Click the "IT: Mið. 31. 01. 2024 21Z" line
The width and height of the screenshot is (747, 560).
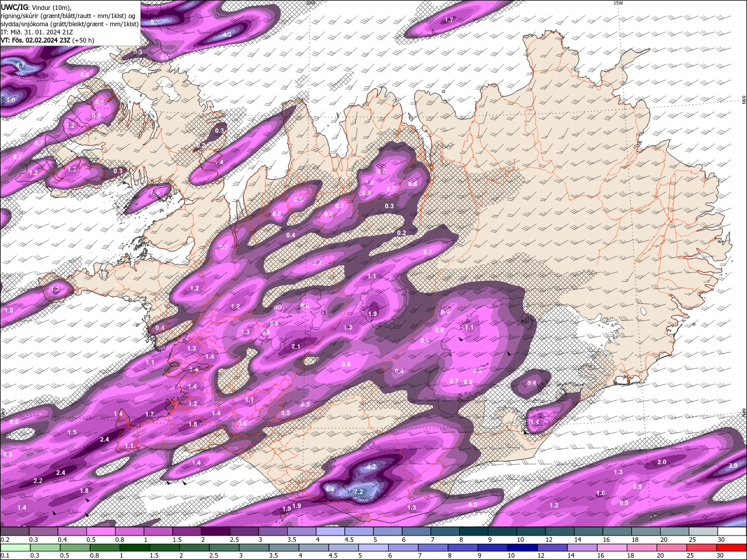point(37,32)
